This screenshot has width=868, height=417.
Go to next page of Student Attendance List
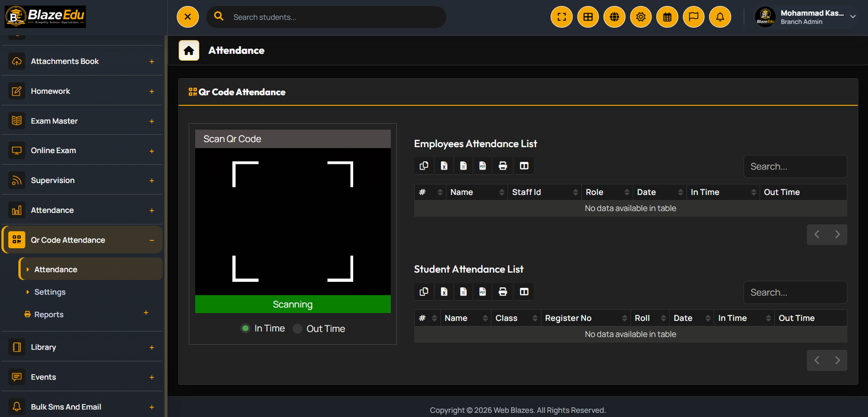(x=837, y=361)
